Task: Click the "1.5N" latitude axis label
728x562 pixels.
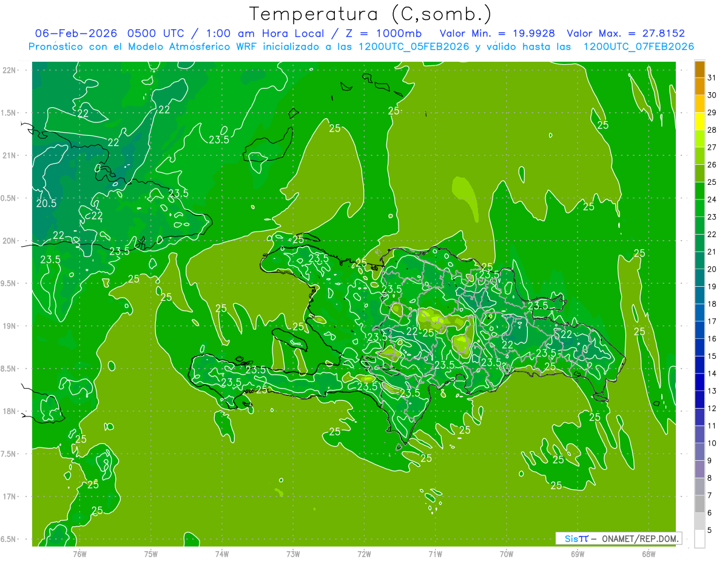Action: click(x=9, y=113)
